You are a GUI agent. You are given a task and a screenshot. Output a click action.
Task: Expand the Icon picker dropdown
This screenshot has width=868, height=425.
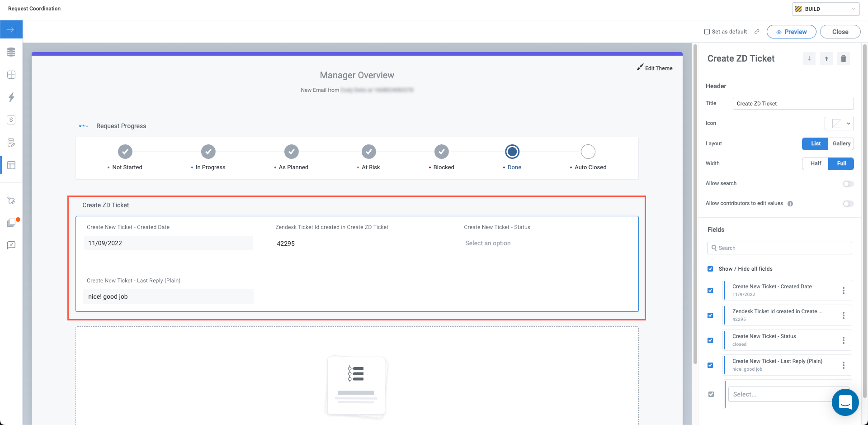839,124
